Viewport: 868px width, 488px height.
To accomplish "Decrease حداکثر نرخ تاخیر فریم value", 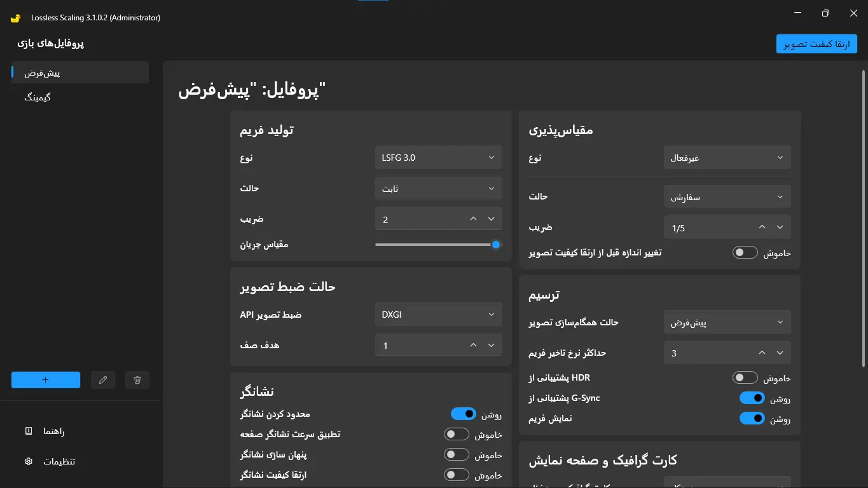I will point(780,353).
